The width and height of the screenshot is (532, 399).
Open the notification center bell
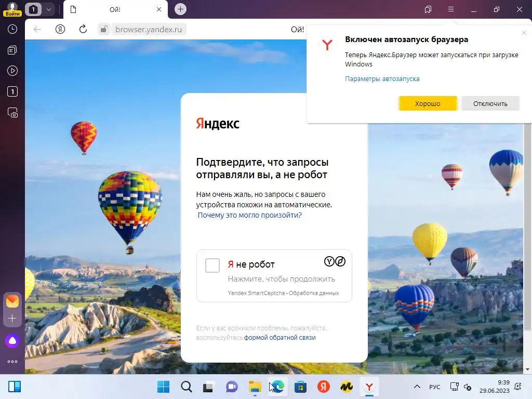click(518, 387)
